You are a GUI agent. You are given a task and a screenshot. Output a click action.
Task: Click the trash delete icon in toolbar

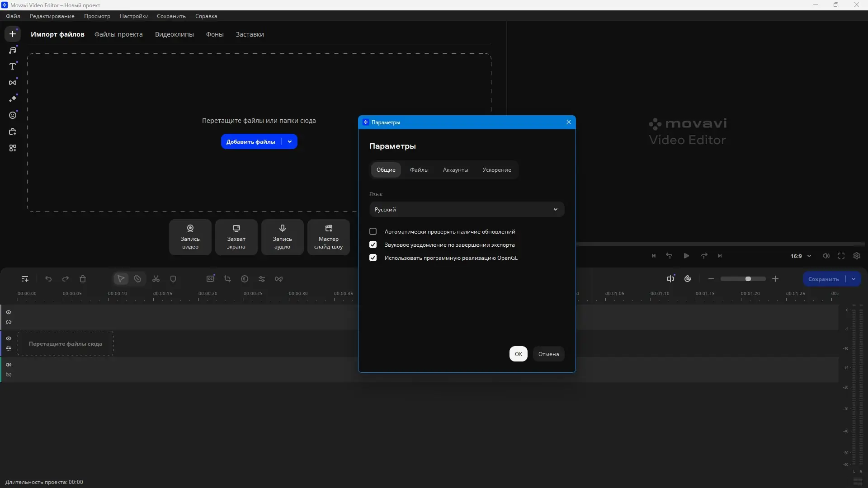coord(83,279)
